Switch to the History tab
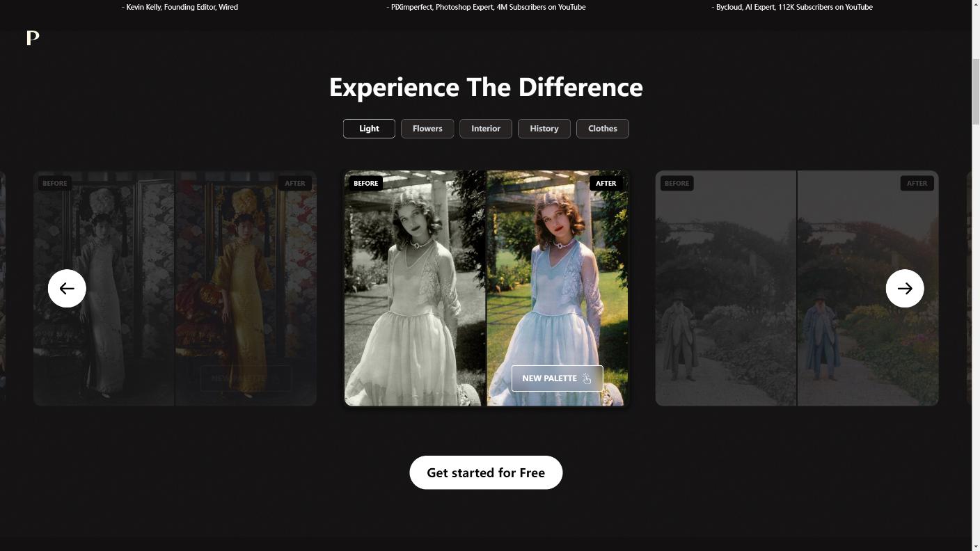This screenshot has width=980, height=551. click(x=544, y=129)
